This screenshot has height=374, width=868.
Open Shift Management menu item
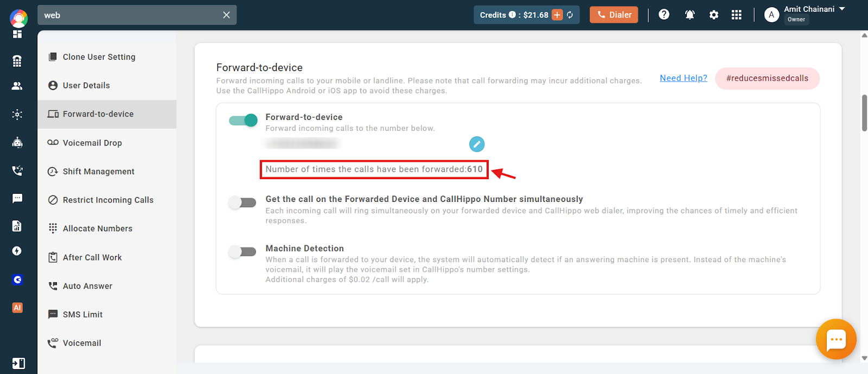pos(107,172)
